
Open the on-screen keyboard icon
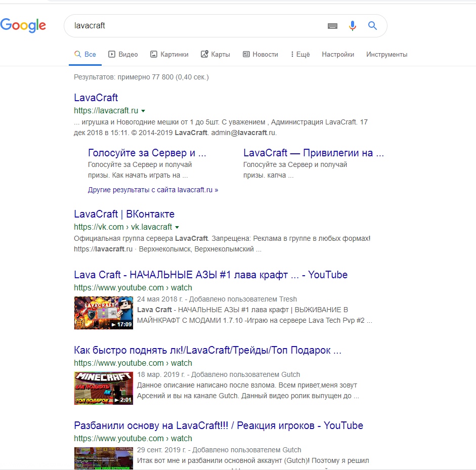click(x=332, y=26)
